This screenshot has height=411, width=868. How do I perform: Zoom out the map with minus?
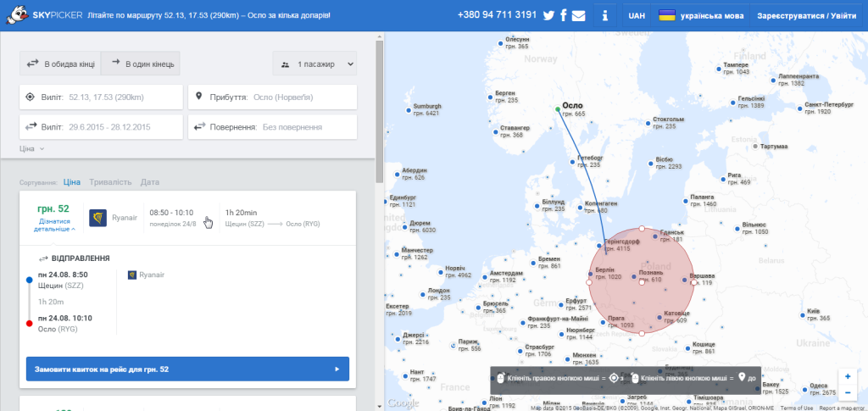848,392
